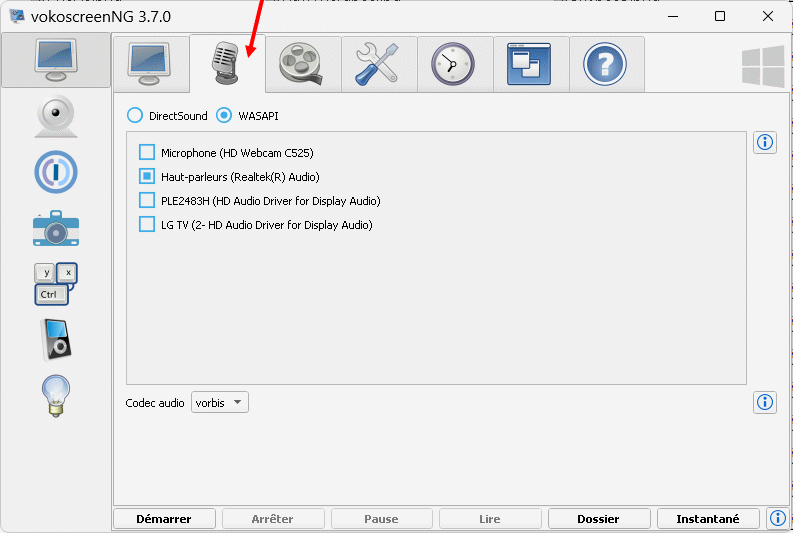793x533 pixels.
Task: Click the Microphone (HD Webcam C525) label text
Action: [x=237, y=153]
